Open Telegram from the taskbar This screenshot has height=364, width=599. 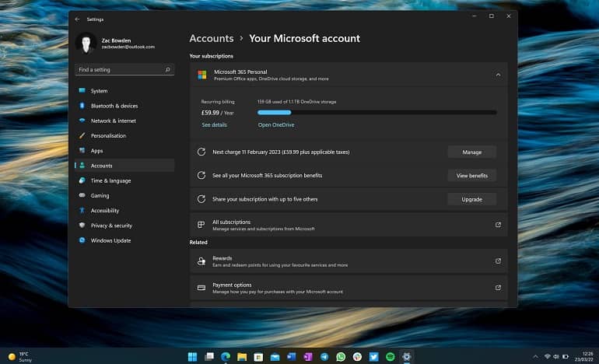pos(324,357)
